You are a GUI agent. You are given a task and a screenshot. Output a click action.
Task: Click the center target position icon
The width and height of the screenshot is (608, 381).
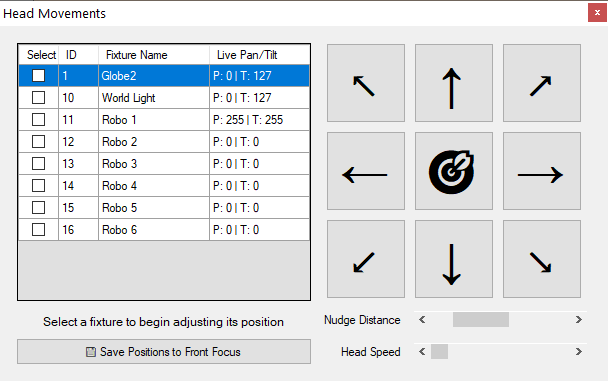pyautogui.click(x=454, y=171)
